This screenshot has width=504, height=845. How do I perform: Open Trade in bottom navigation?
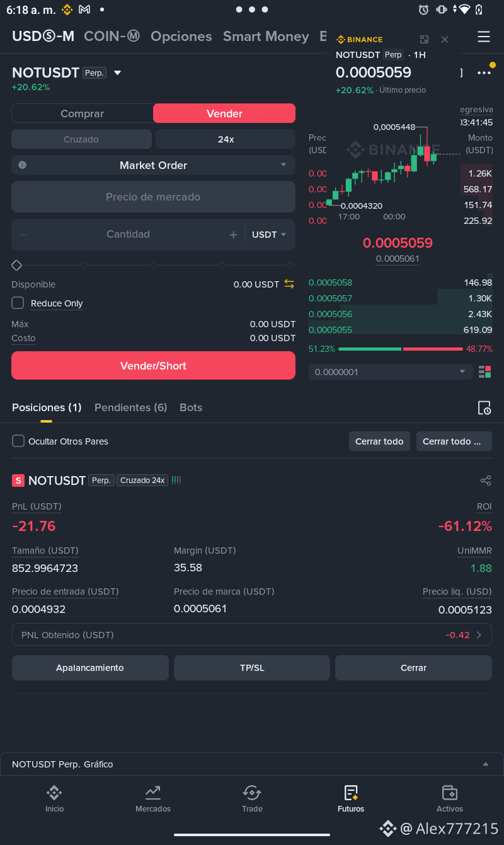click(x=252, y=798)
